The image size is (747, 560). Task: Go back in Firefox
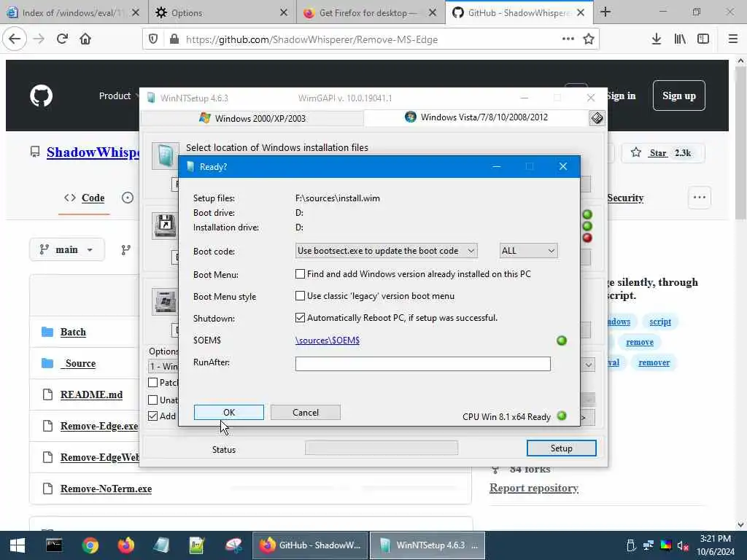15,39
